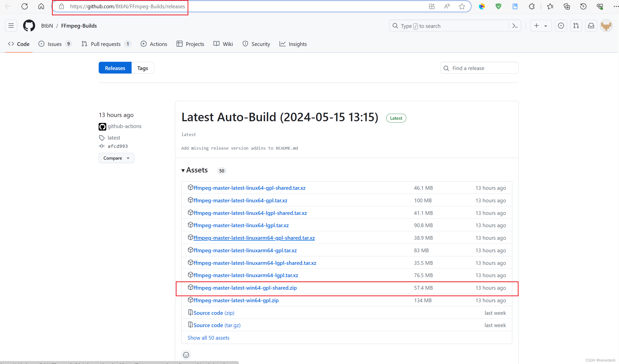Open commit afcd993 link
The height and width of the screenshot is (364, 619).
pyautogui.click(x=118, y=146)
